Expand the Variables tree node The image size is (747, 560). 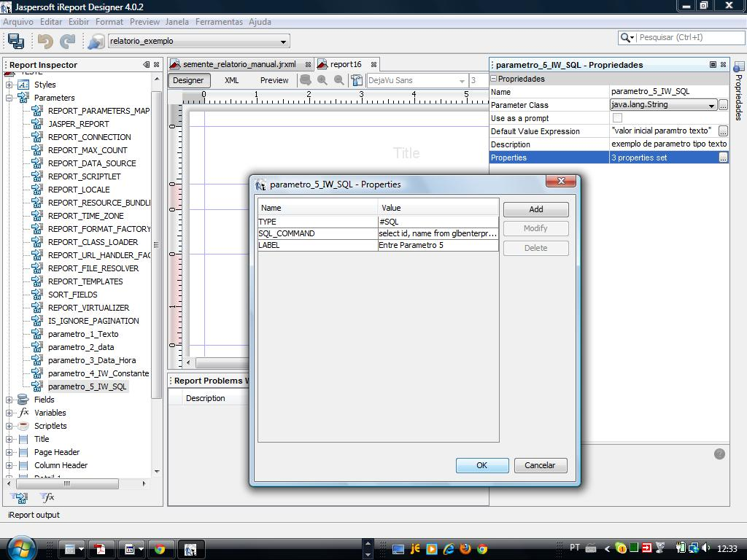[x=9, y=413]
